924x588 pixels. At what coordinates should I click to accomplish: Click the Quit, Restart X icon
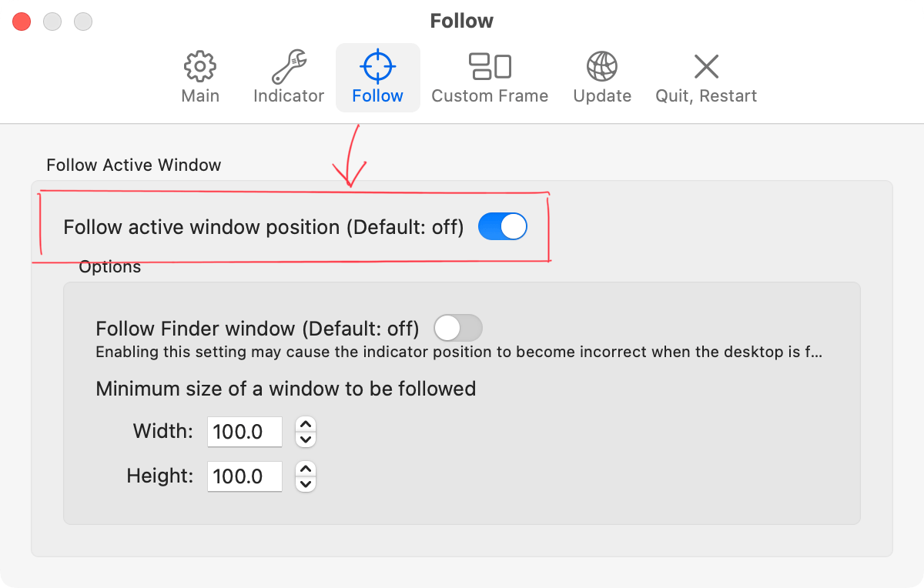[705, 66]
